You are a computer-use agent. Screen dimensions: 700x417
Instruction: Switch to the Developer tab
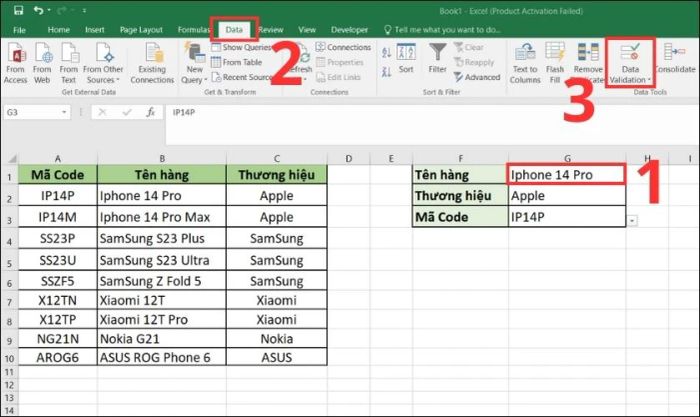pyautogui.click(x=350, y=30)
